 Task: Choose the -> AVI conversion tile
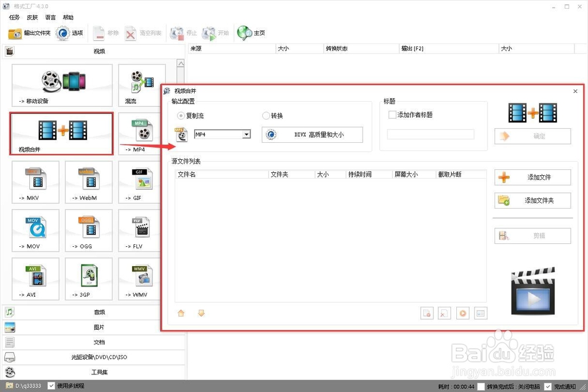click(x=35, y=279)
